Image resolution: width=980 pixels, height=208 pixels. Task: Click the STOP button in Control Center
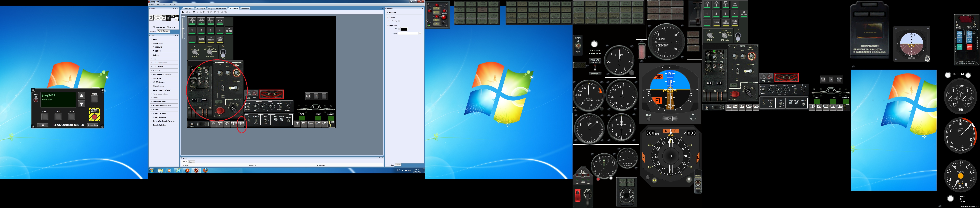pyautogui.click(x=58, y=117)
